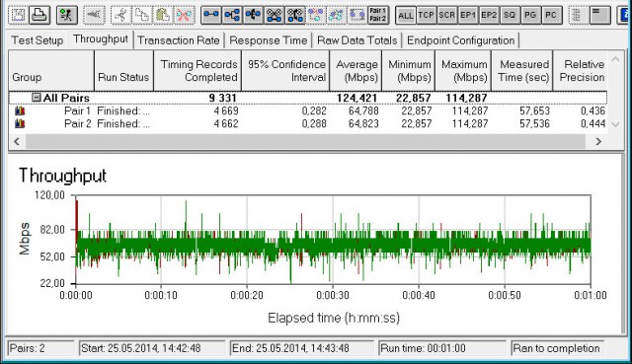Click the Pairs: 2 status field
This screenshot has height=364, width=632.
41,348
